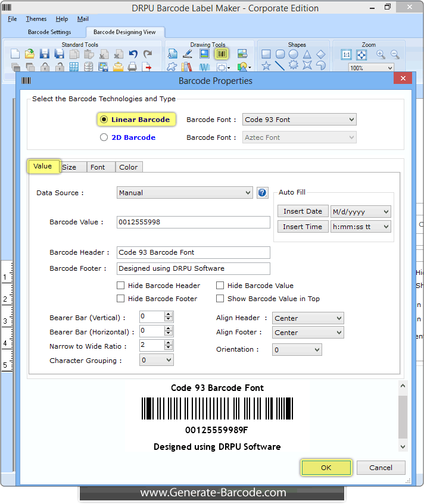The height and width of the screenshot is (504, 424).
Task: Click the Print icon in Standard Tools
Action: [132, 67]
